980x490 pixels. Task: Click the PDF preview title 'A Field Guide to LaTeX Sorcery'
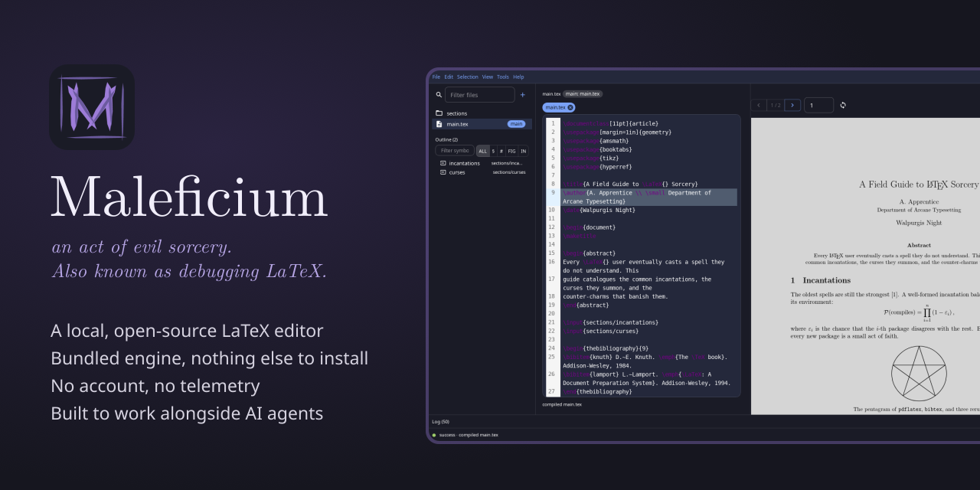(x=919, y=185)
